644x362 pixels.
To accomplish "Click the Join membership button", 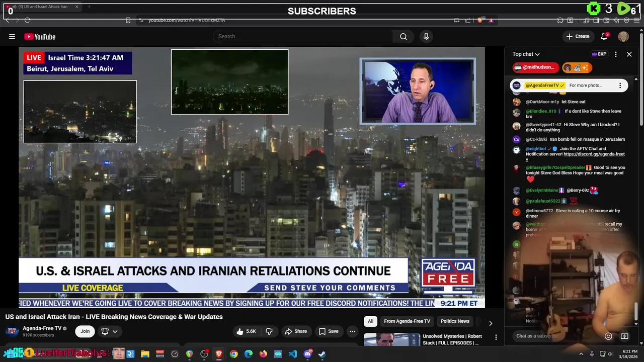I will click(x=85, y=331).
